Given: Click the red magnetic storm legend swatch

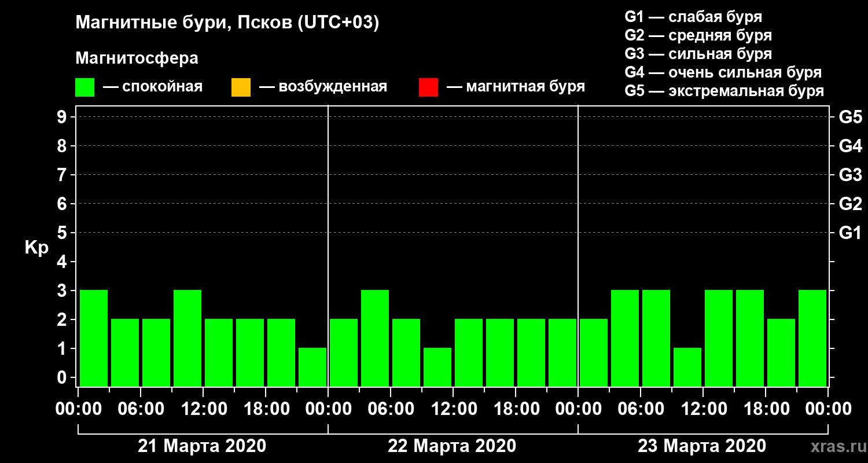Looking at the screenshot, I should pyautogui.click(x=428, y=87).
